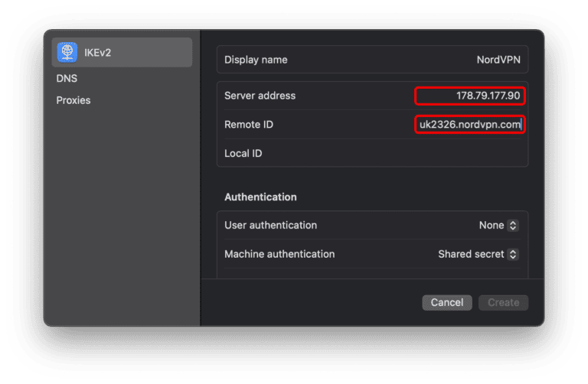Click the up-down chevron icon beside Shared secret
Image resolution: width=588 pixels, height=384 pixels.
(x=513, y=254)
